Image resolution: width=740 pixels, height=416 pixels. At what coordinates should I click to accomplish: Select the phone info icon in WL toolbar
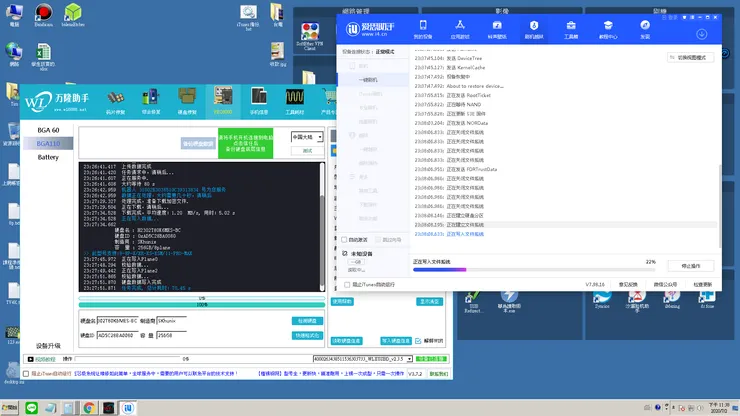click(259, 101)
